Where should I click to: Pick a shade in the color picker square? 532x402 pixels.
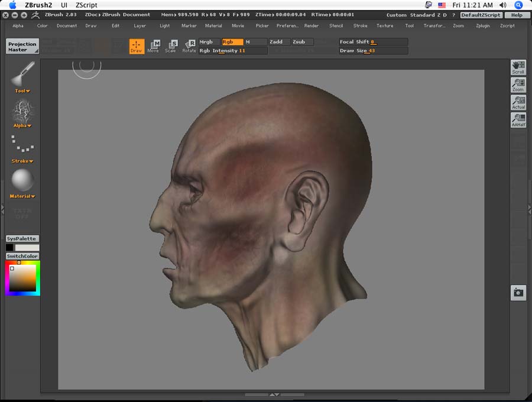22,278
